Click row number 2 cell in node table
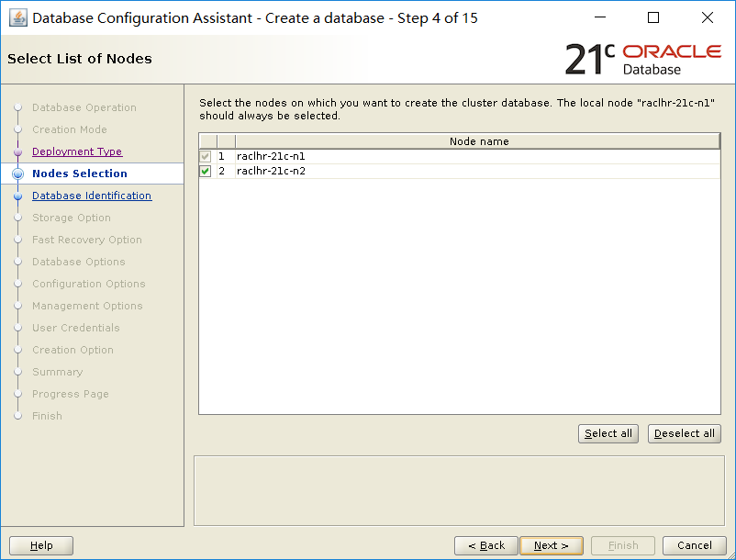 click(x=226, y=171)
